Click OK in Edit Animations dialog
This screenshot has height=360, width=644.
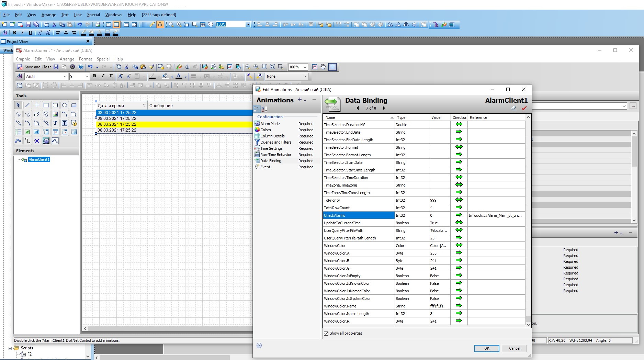[486, 348]
